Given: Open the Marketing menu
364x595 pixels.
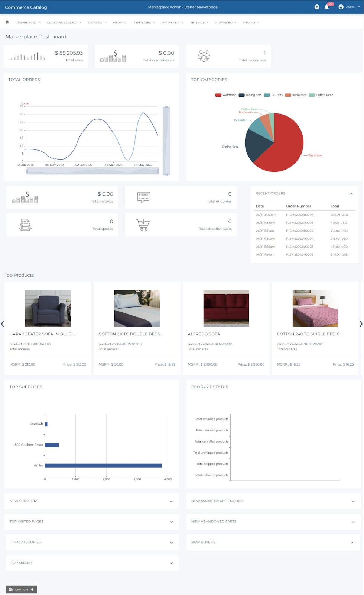Looking at the screenshot, I should click(173, 23).
